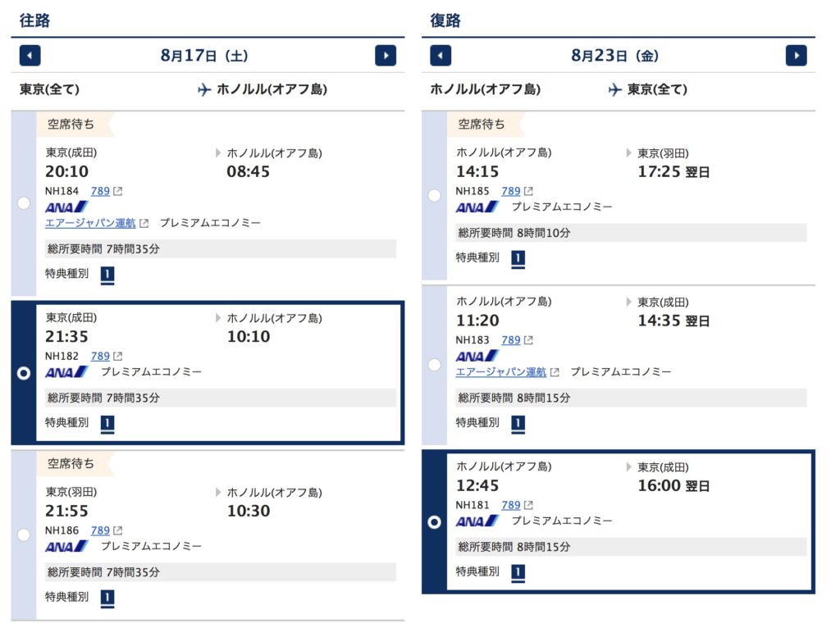
Task: Open award type 1 badge for NH186
Action: tap(107, 598)
